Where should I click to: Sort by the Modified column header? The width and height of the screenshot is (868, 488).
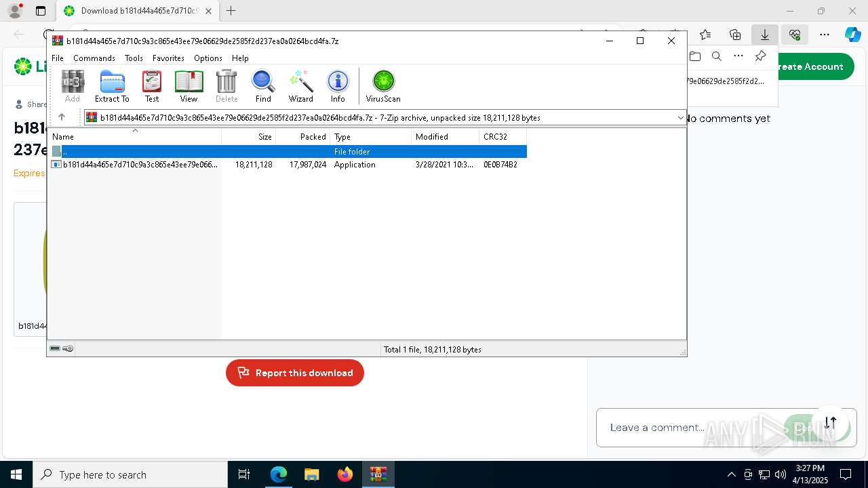[x=446, y=137]
